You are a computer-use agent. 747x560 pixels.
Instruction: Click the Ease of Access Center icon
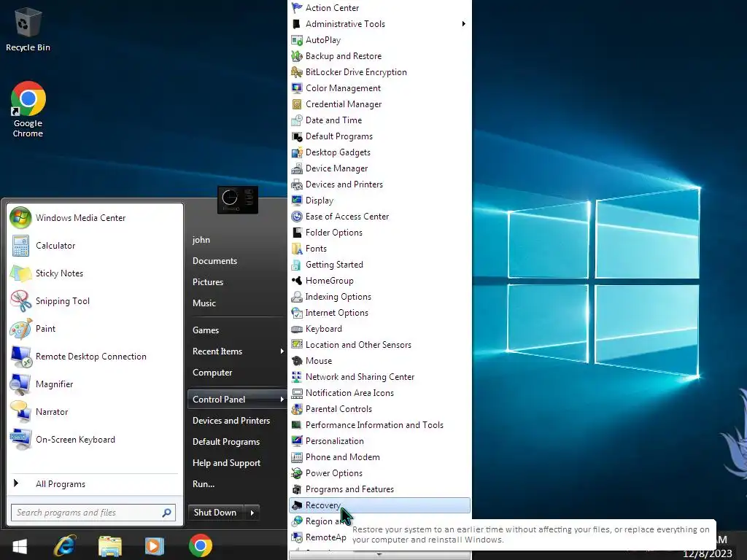pyautogui.click(x=297, y=217)
